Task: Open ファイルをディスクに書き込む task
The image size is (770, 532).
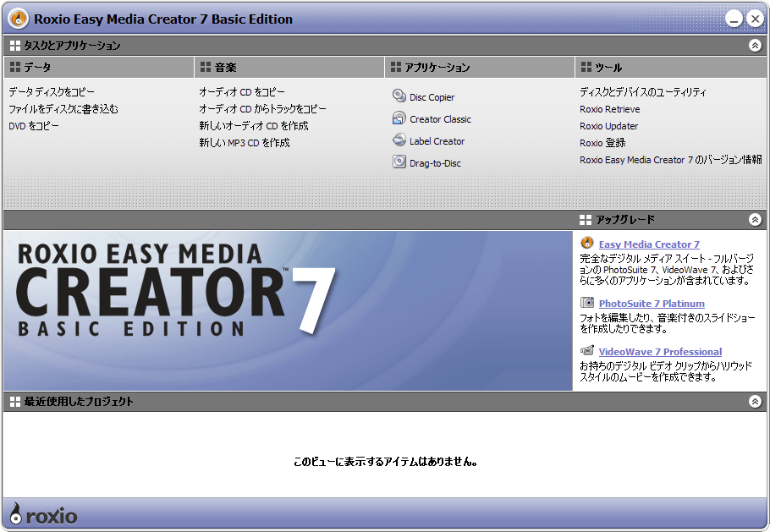Action: pyautogui.click(x=63, y=109)
